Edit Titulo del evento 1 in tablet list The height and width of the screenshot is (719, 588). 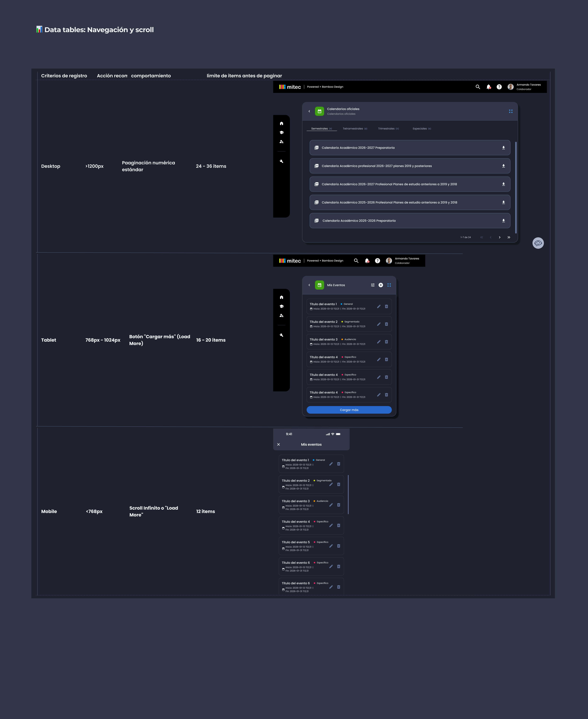(x=379, y=306)
